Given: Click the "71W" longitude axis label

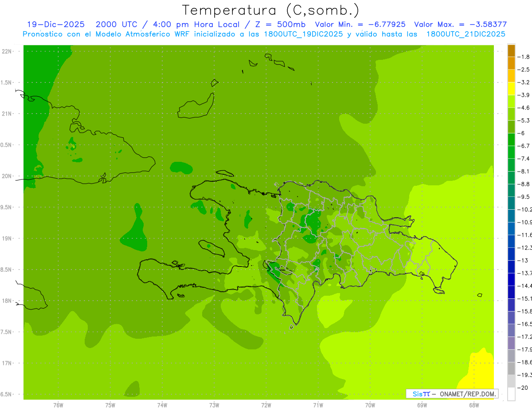Looking at the screenshot, I should point(318,405).
